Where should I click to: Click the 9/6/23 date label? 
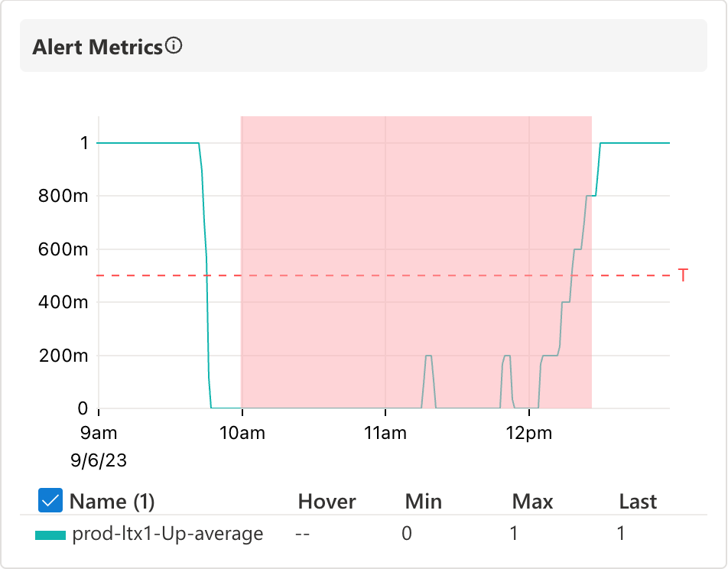click(x=99, y=461)
